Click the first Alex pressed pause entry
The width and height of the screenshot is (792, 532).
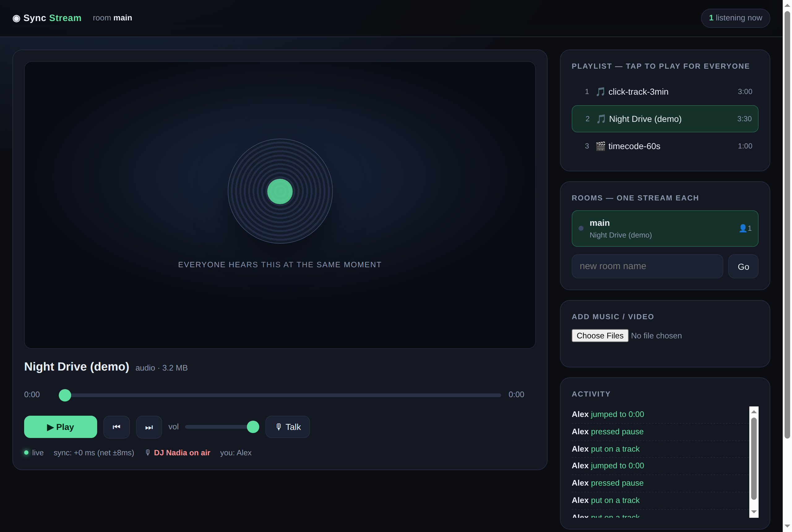pyautogui.click(x=607, y=431)
